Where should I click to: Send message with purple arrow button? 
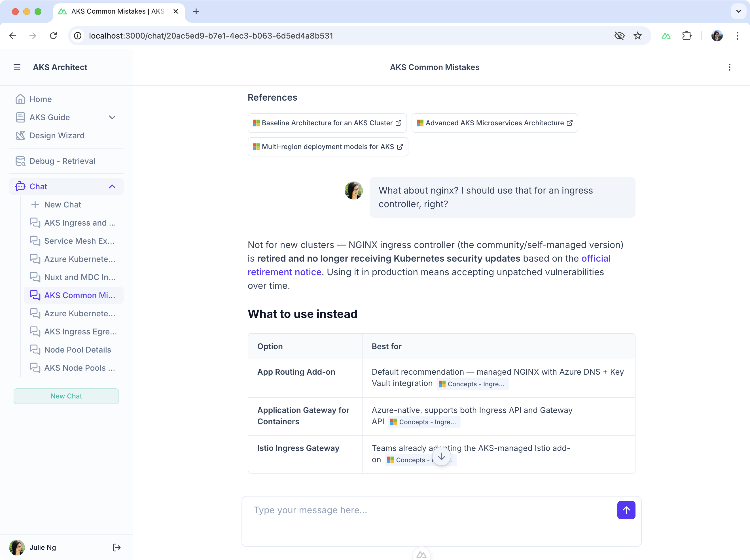(626, 510)
